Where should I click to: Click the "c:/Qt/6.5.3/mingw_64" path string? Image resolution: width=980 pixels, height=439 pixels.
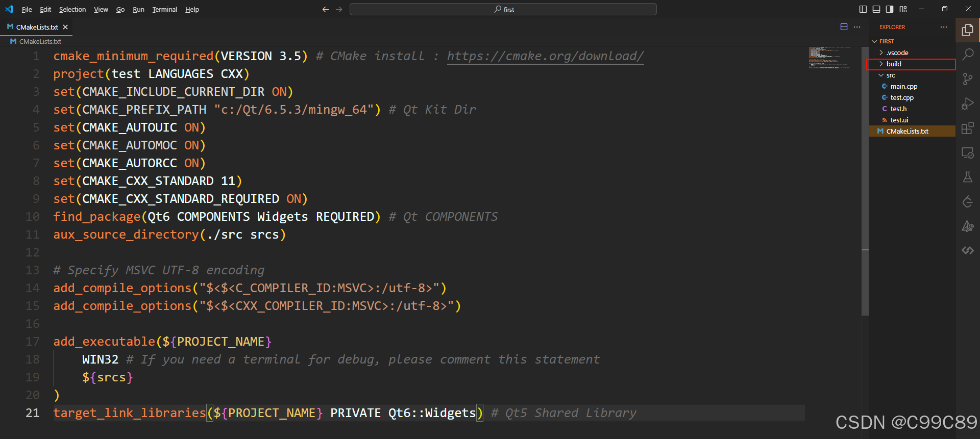(x=298, y=110)
